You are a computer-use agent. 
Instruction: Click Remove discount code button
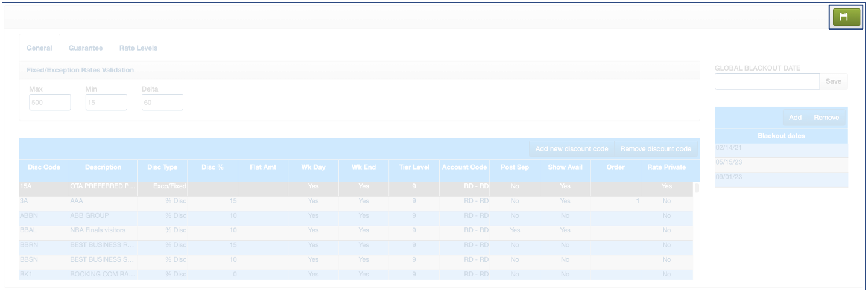655,149
